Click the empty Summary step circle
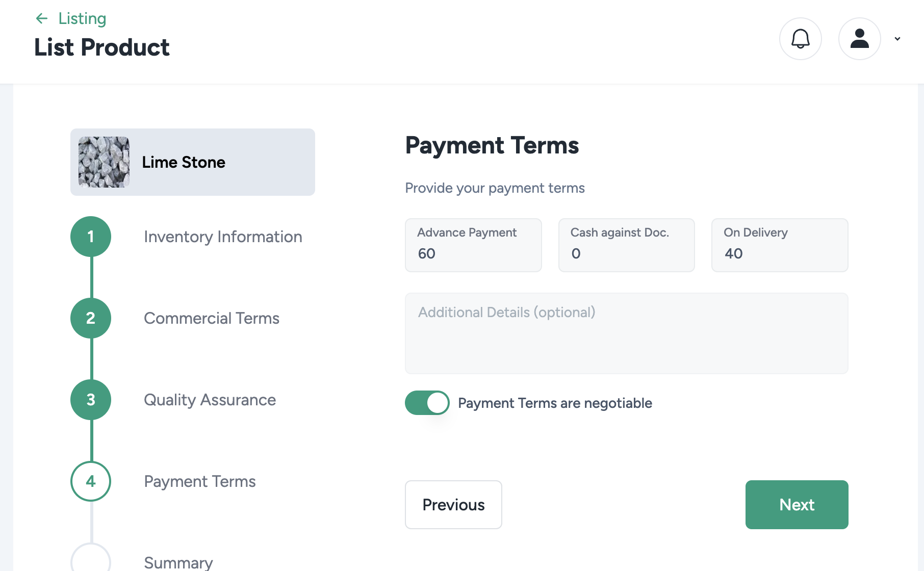The image size is (924, 571). tap(91, 560)
